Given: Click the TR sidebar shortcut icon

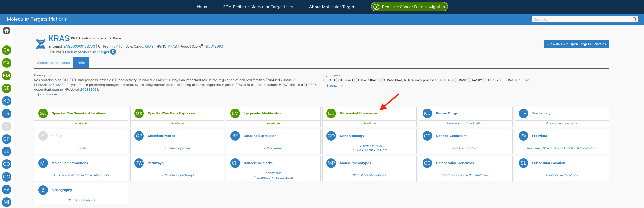Looking at the screenshot, I should (7, 114).
